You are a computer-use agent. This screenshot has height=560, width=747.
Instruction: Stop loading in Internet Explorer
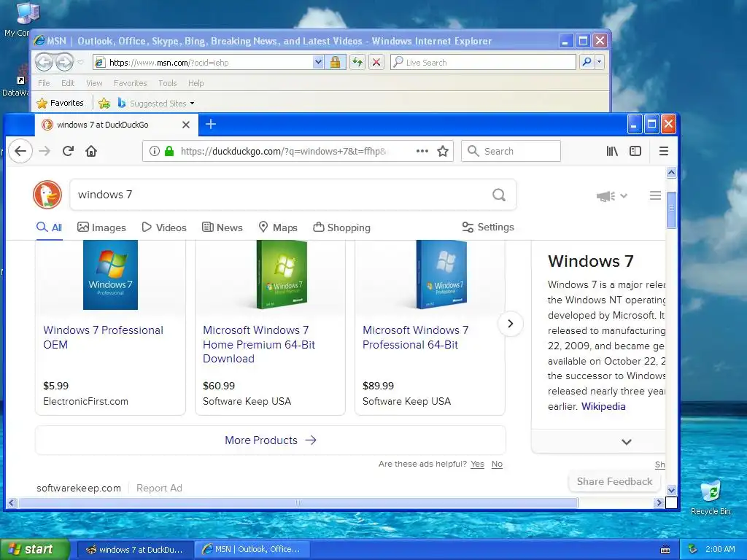pos(376,63)
